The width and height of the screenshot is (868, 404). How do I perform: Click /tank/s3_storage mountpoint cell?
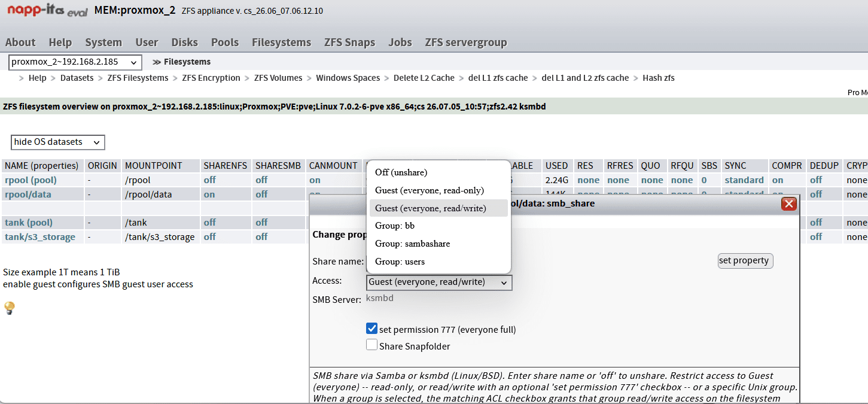[160, 237]
